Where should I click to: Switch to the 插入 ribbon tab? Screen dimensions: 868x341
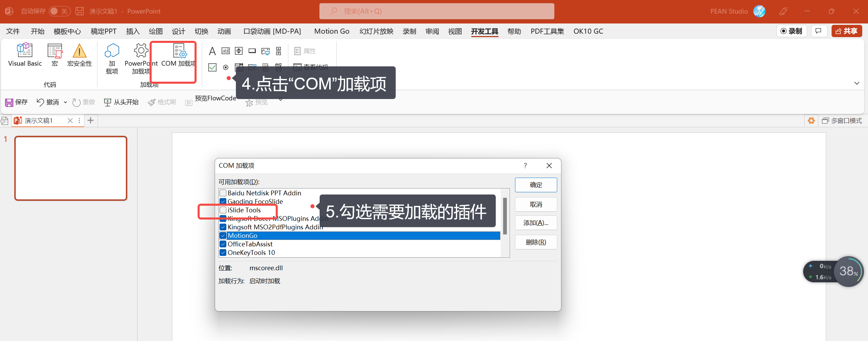[133, 31]
